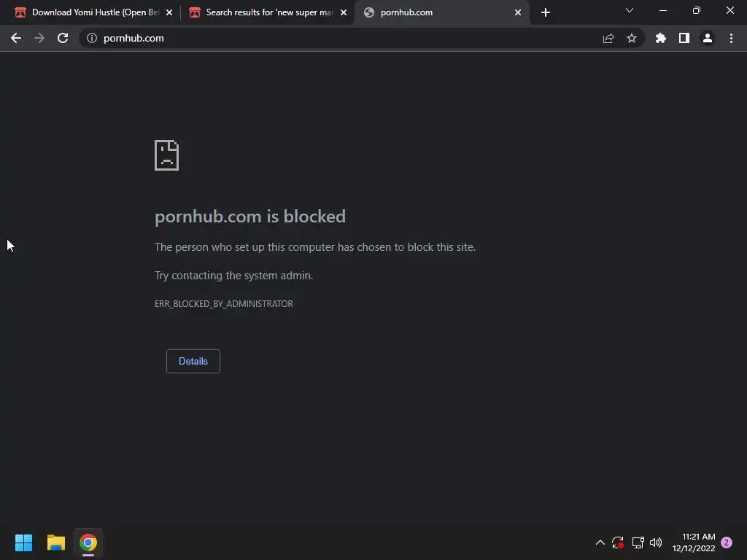Open the notification badge showing 2
Viewport: 747px width, 560px height.
click(727, 542)
